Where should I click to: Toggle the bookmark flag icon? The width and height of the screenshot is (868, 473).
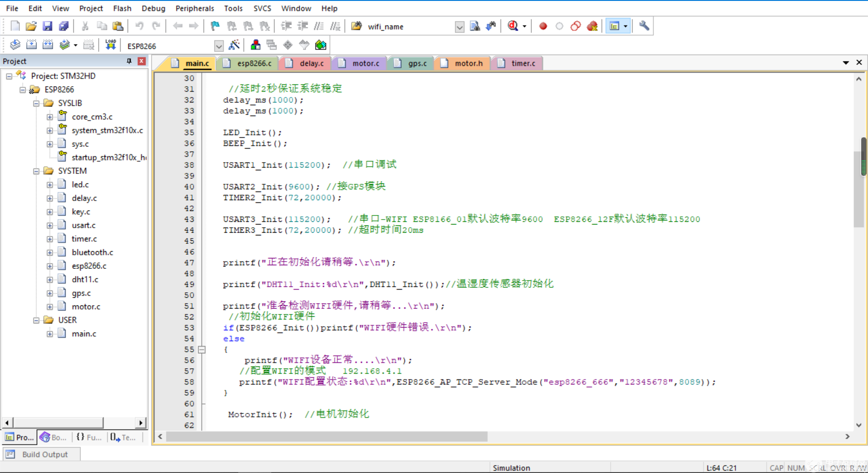coord(215,26)
